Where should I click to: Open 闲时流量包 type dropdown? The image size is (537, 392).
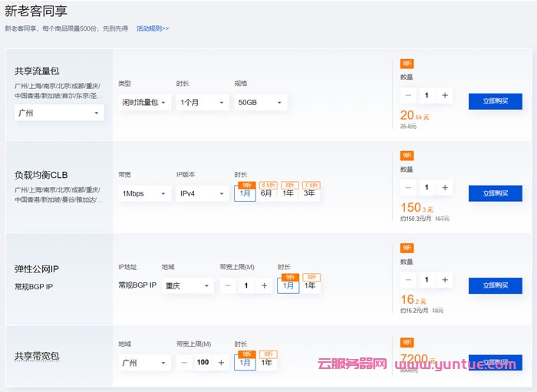click(x=143, y=102)
